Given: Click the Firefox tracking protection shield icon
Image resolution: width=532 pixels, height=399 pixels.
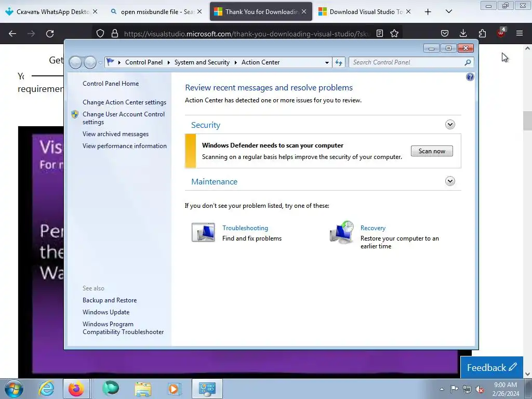Looking at the screenshot, I should [x=100, y=34].
